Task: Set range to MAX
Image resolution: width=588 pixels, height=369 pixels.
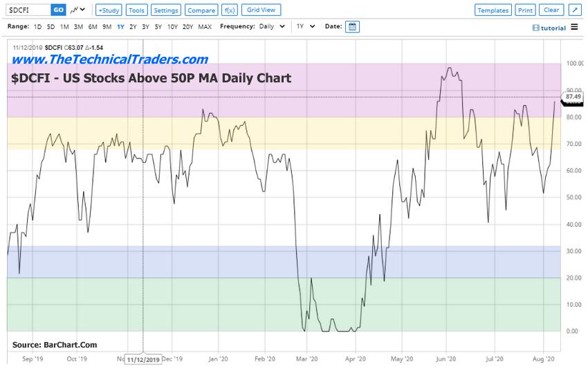Action: (x=205, y=27)
